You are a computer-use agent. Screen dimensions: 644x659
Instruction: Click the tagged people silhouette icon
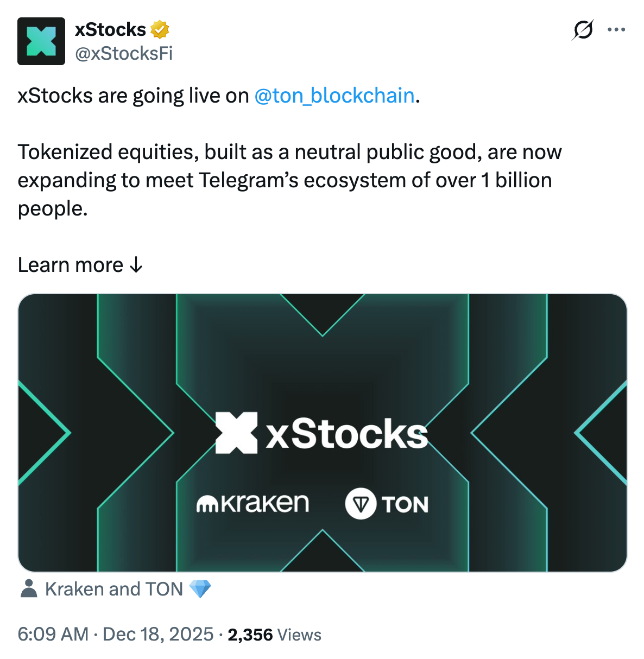point(29,588)
